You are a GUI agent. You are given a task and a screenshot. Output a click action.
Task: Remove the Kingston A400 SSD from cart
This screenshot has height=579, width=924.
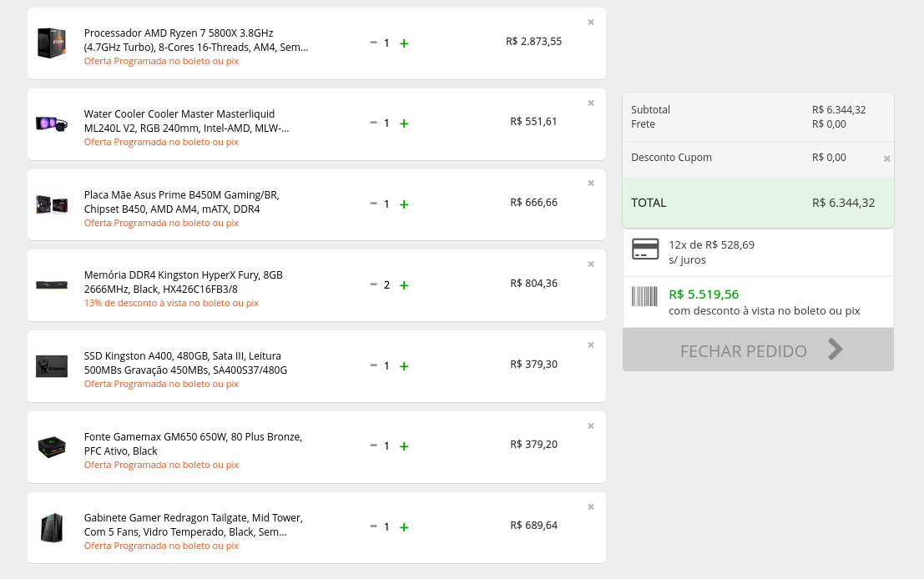590,345
